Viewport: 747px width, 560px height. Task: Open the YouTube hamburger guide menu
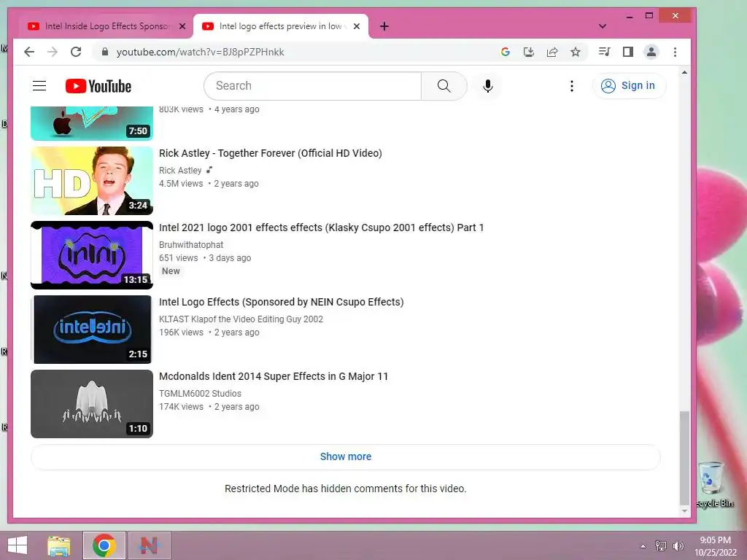pyautogui.click(x=39, y=86)
